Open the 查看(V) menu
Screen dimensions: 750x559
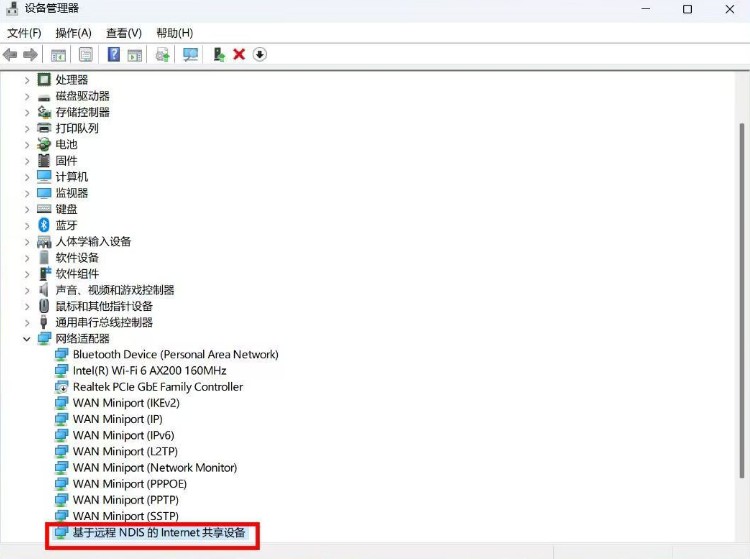coord(124,33)
